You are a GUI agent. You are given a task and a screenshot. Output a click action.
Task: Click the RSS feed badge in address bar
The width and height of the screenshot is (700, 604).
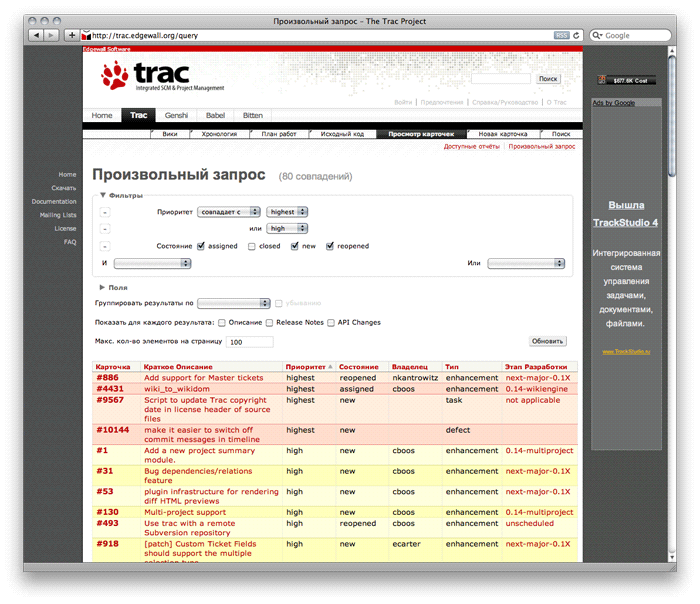pos(561,35)
